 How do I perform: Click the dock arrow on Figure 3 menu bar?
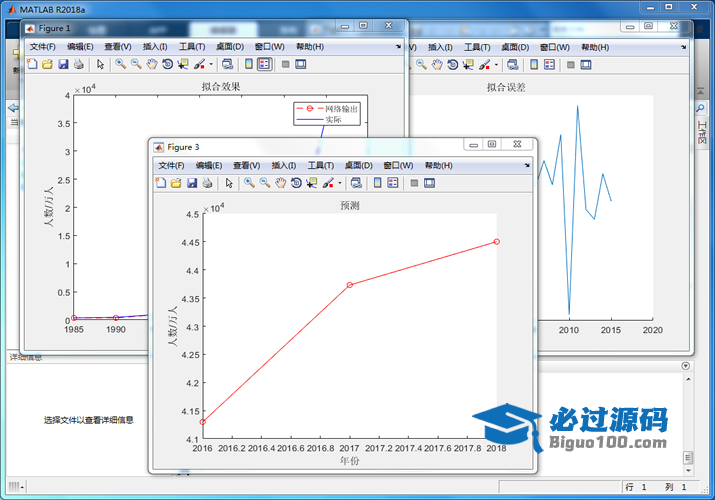528,165
